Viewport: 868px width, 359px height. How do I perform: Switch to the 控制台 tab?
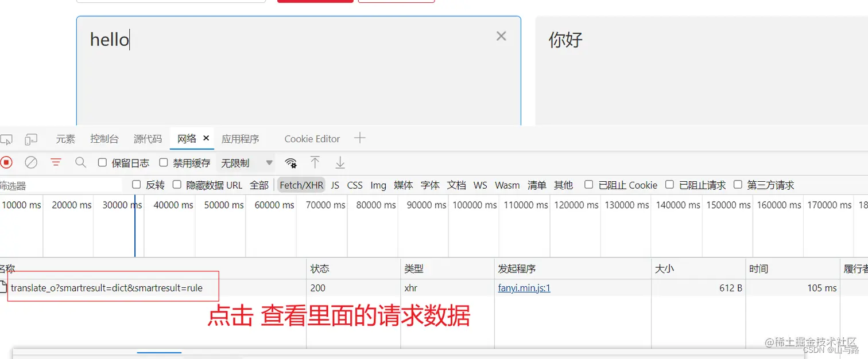pos(104,138)
